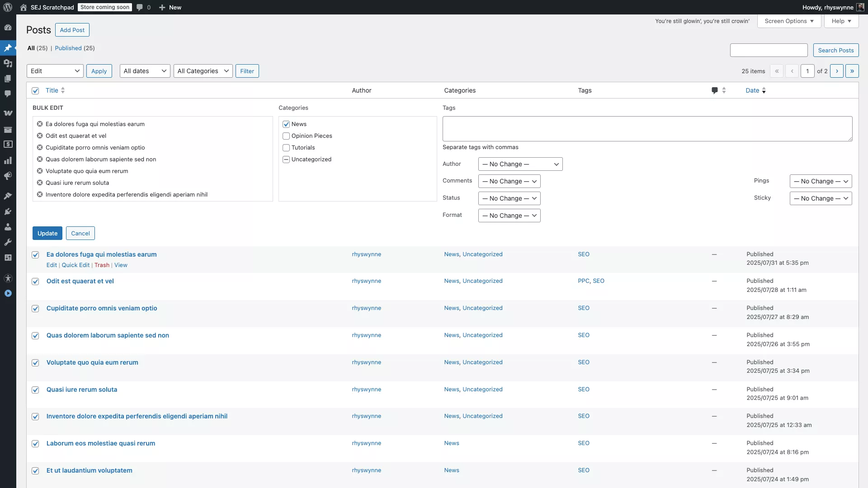Image resolution: width=868 pixels, height=488 pixels.
Task: Click the Comments speech bubble sidebar icon
Action: pyautogui.click(x=8, y=94)
